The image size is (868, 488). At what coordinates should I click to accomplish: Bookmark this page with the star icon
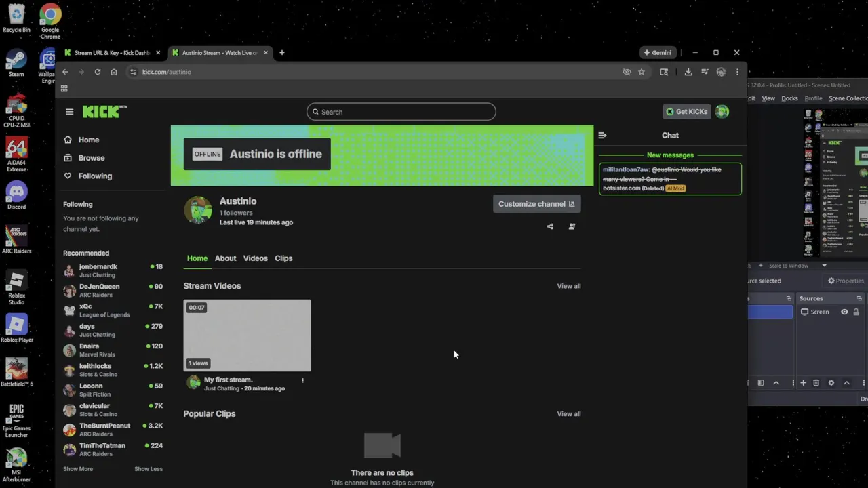click(642, 72)
